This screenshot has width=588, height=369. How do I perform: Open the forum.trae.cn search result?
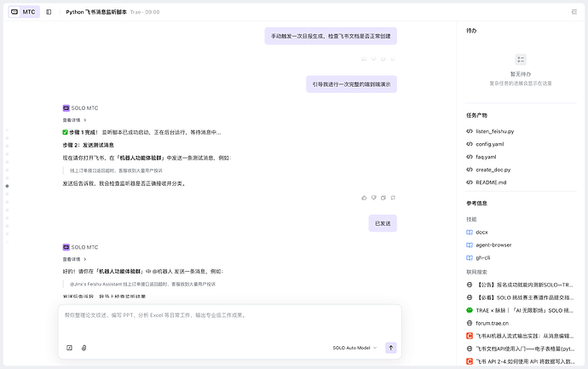tap(492, 323)
